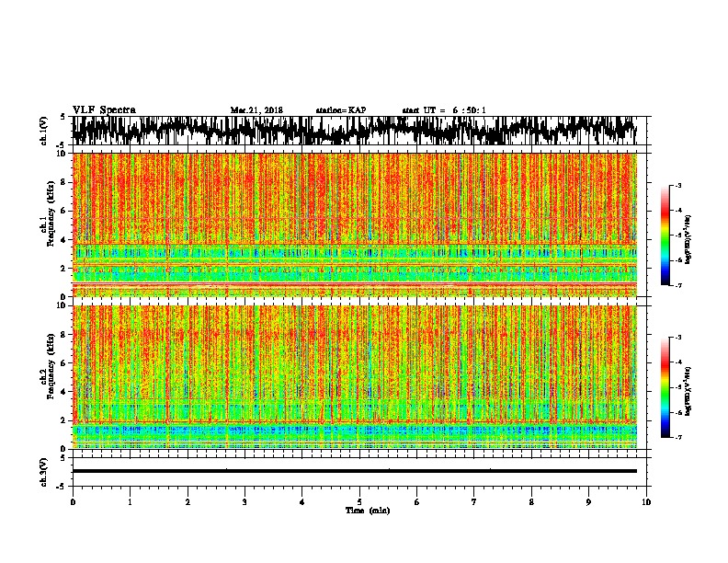This screenshot has width=728, height=563.
Task: Click the "8" kHz tick on ch.1 spectrogram
Action: pos(64,182)
